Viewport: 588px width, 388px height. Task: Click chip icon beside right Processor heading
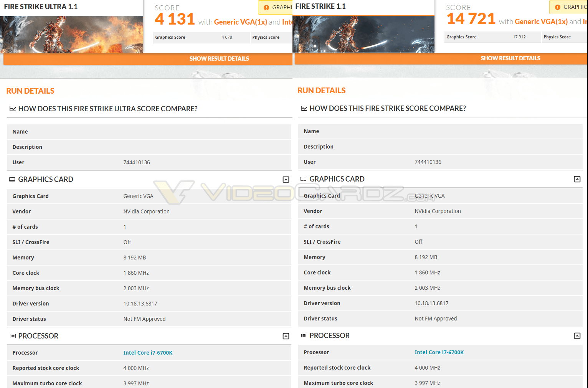pos(304,336)
